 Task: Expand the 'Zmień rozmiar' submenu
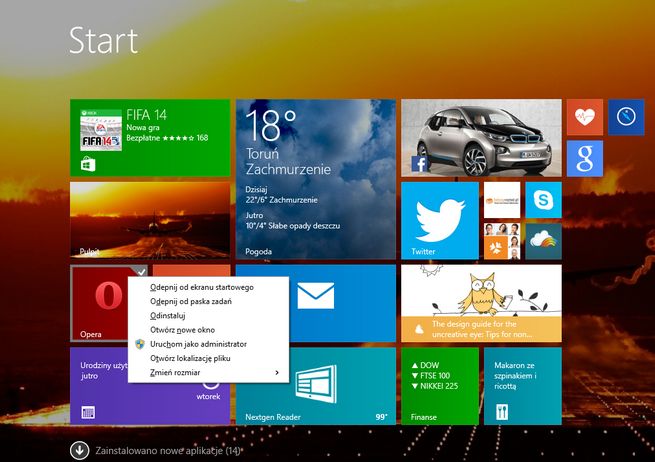point(208,372)
